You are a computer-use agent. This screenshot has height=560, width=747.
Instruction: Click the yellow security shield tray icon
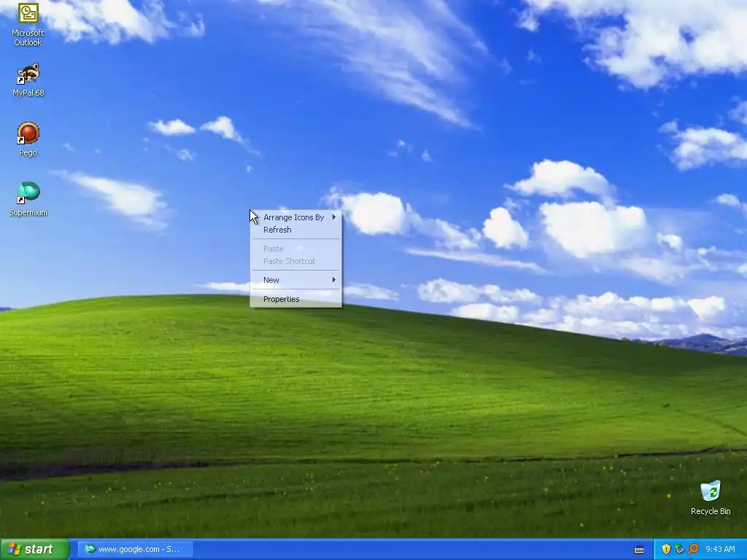point(666,549)
